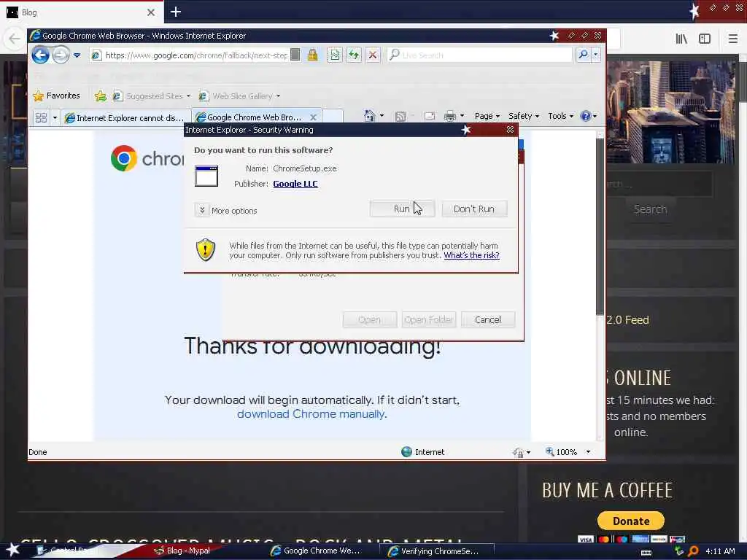Viewport: 747px width, 560px height.
Task: Click the blue Help question mark icon
Action: coord(586,116)
